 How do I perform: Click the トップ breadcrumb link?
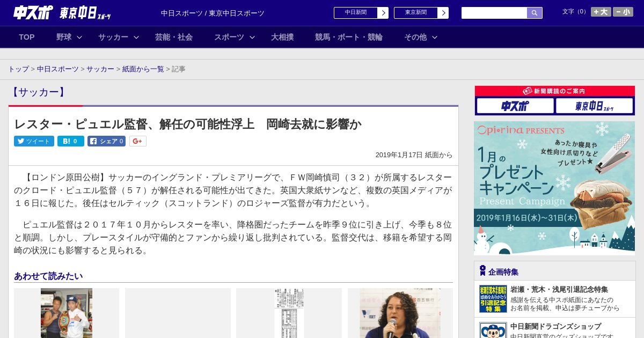click(x=19, y=69)
